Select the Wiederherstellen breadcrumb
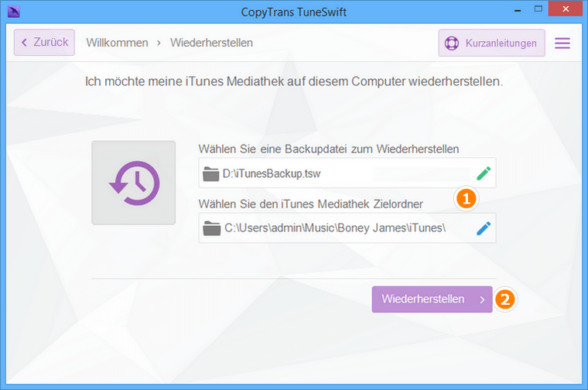The height and width of the screenshot is (390, 588). (211, 43)
